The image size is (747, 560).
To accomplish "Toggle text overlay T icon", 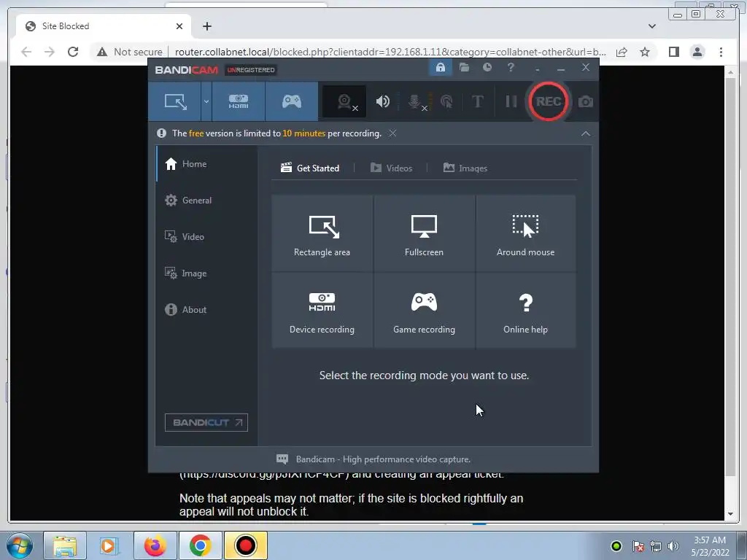I will coord(477,101).
